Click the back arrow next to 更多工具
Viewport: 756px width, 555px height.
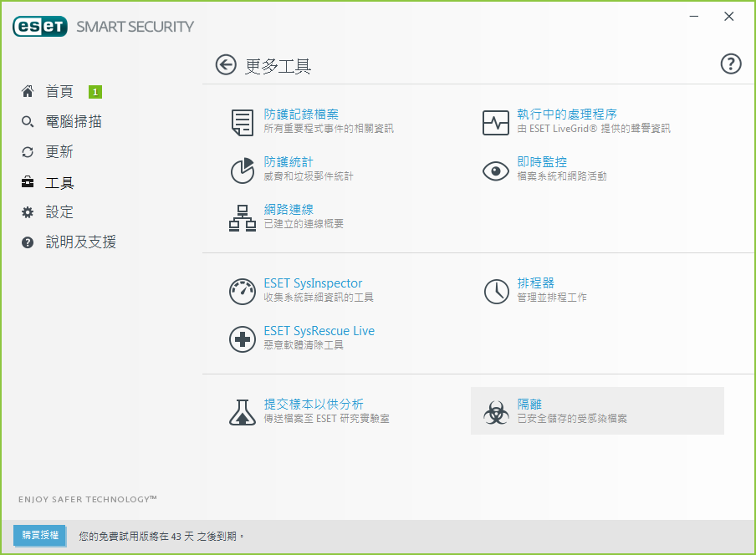pos(226,64)
